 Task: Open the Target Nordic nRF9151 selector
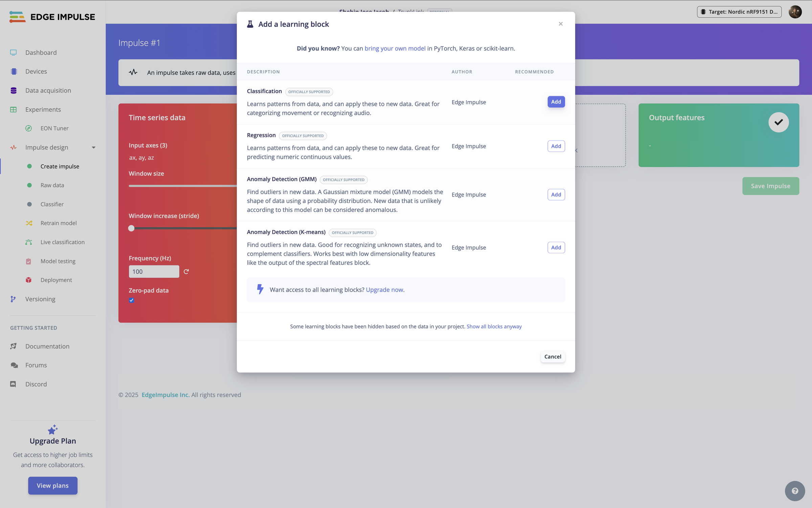[739, 12]
